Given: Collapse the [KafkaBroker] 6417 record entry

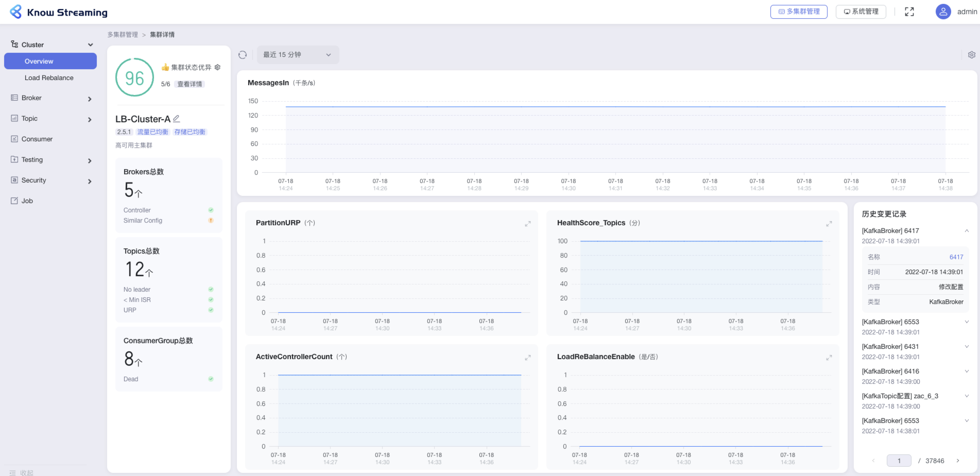Looking at the screenshot, I should click(966, 231).
